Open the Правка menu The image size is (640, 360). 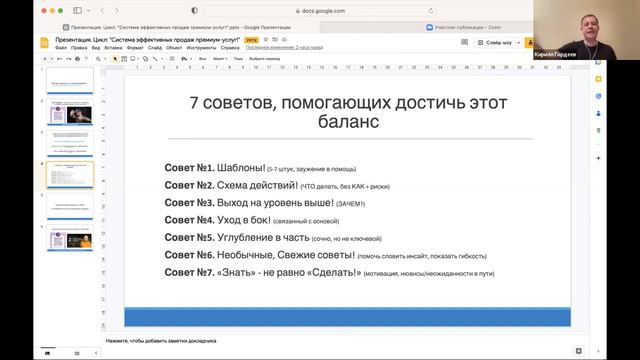point(79,48)
